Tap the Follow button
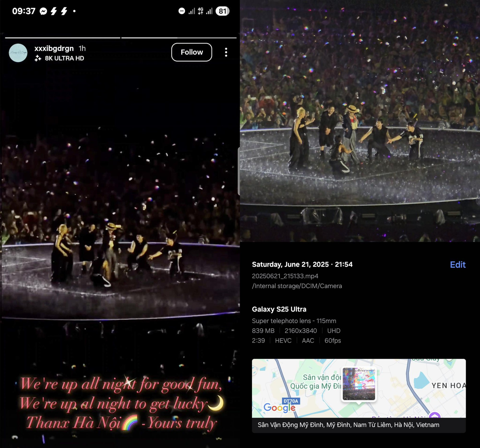Viewport: 480px width, 448px height. 192,52
